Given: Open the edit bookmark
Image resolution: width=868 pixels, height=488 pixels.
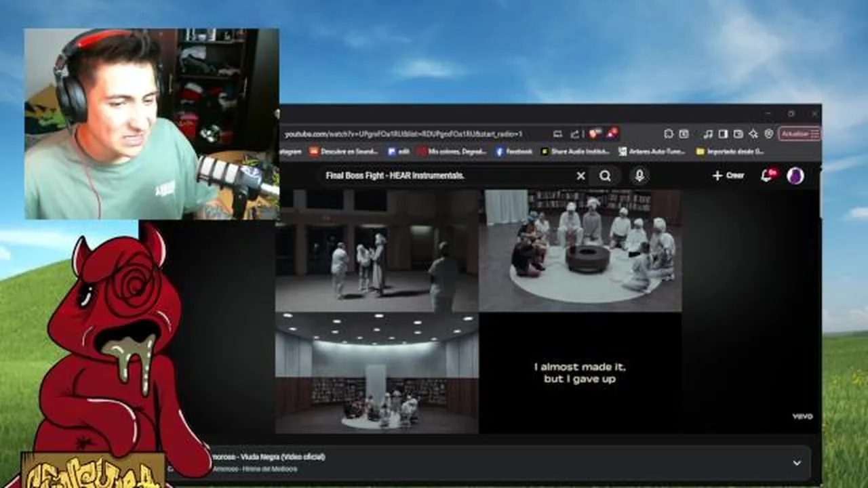Looking at the screenshot, I should pyautogui.click(x=400, y=151).
